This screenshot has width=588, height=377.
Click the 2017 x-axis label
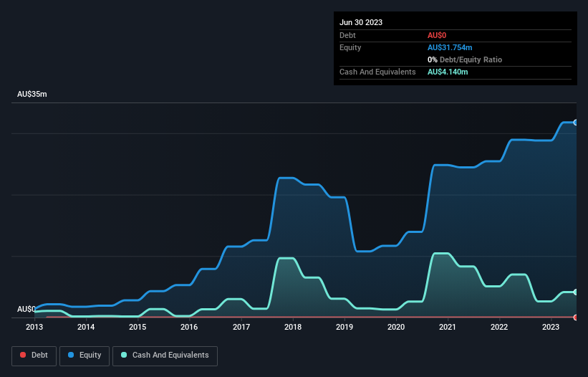[241, 327]
